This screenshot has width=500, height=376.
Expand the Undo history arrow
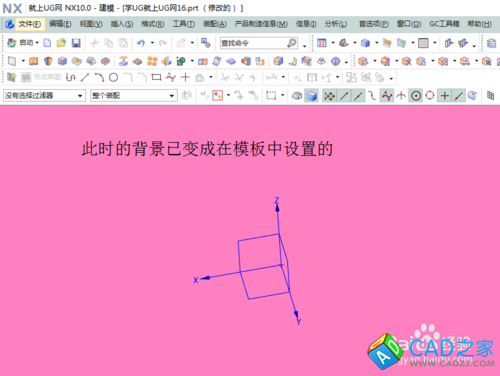[152, 43]
